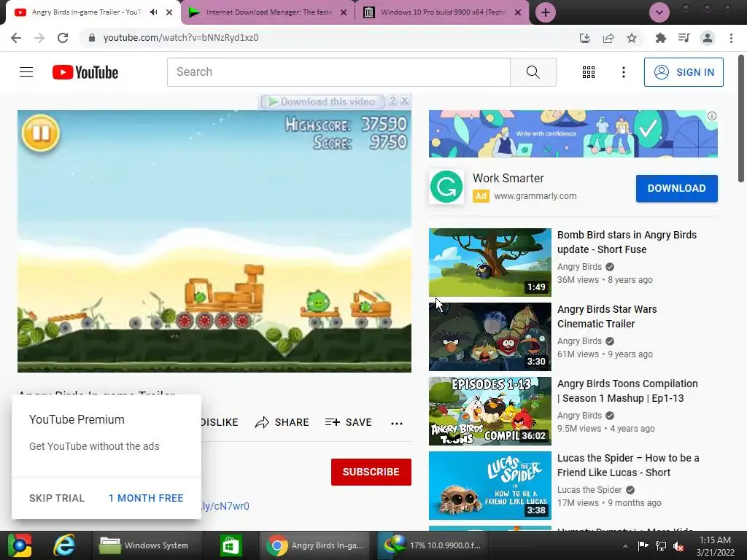Click the red SUBSCRIBE button
The image size is (747, 560).
pyautogui.click(x=371, y=472)
